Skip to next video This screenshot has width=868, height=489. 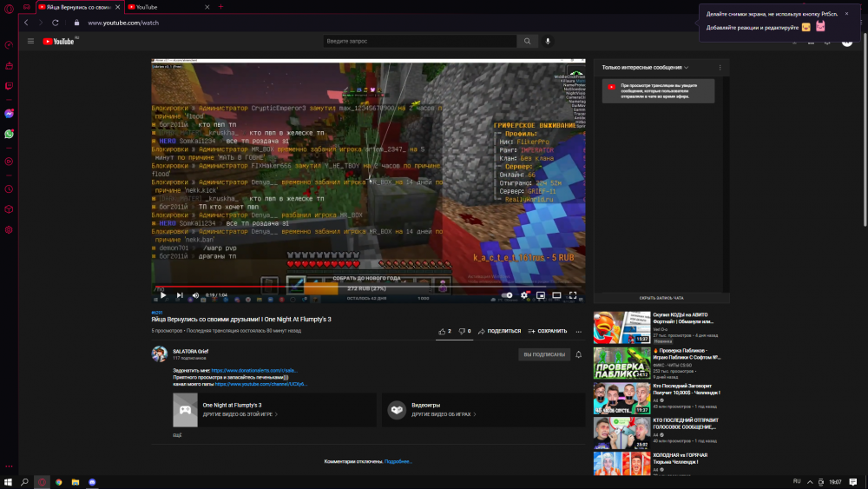point(180,295)
